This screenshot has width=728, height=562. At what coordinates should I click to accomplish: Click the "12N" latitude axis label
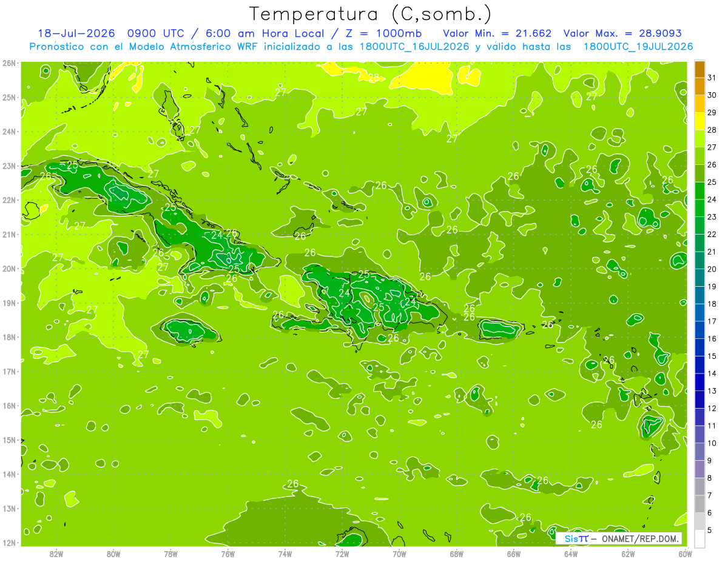(x=9, y=543)
